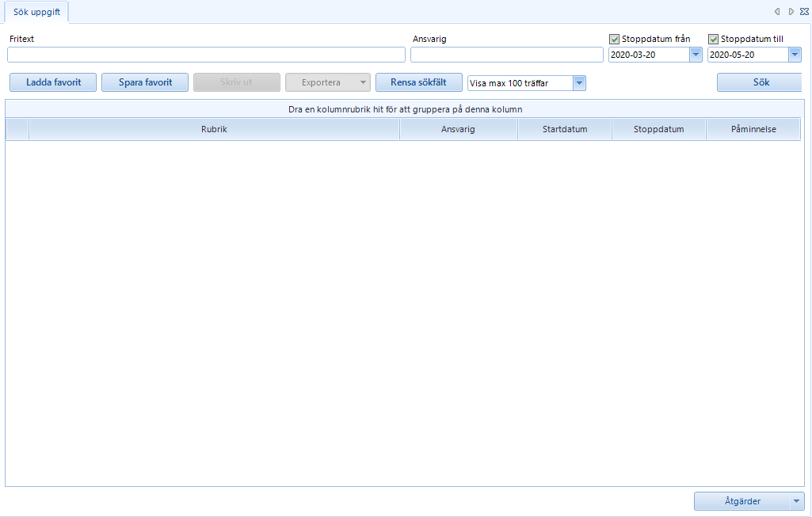Close the tab with the X icon
Image resolution: width=812 pixels, height=517 pixels.
point(804,11)
